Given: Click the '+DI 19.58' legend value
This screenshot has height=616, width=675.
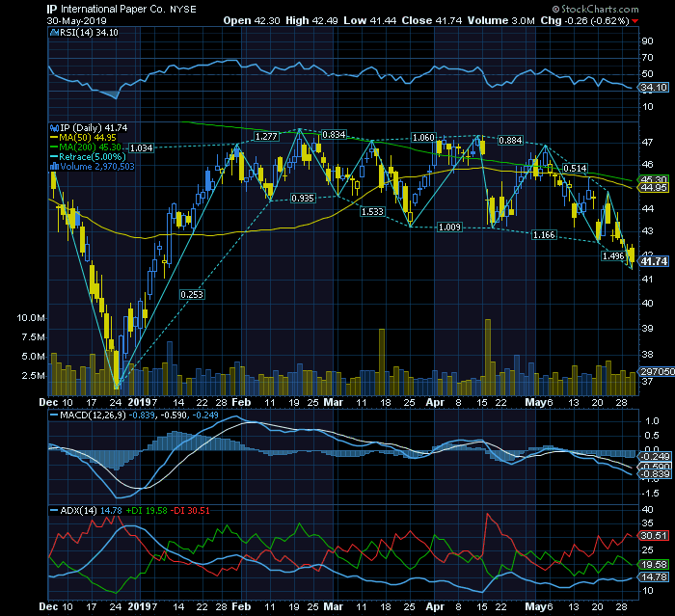Looking at the screenshot, I should pyautogui.click(x=147, y=511).
